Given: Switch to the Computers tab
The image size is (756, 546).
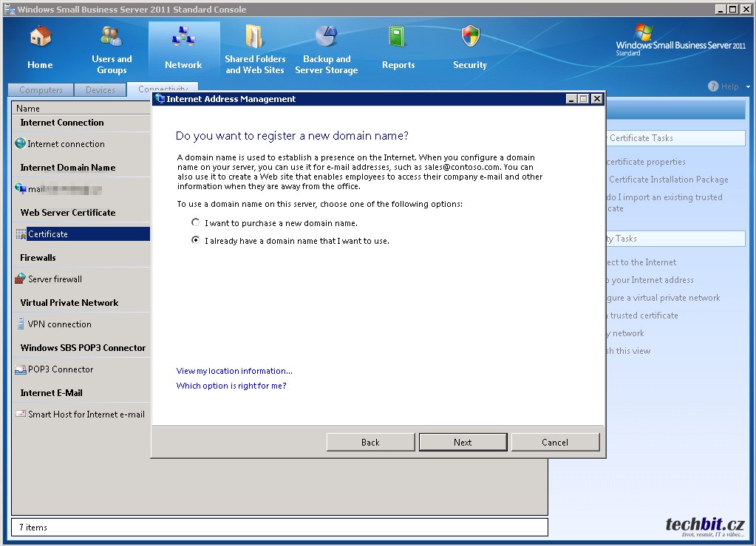Looking at the screenshot, I should tap(41, 90).
